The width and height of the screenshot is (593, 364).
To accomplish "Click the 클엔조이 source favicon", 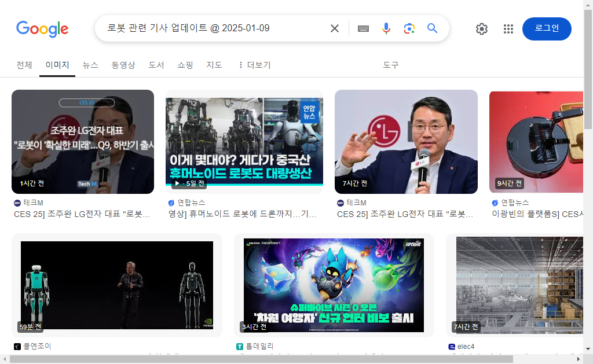I will point(17,346).
